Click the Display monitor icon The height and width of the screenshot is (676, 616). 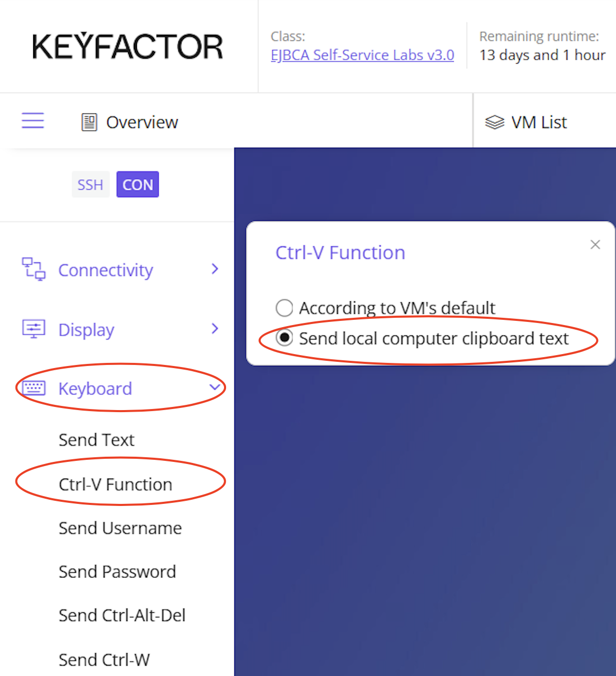click(34, 329)
